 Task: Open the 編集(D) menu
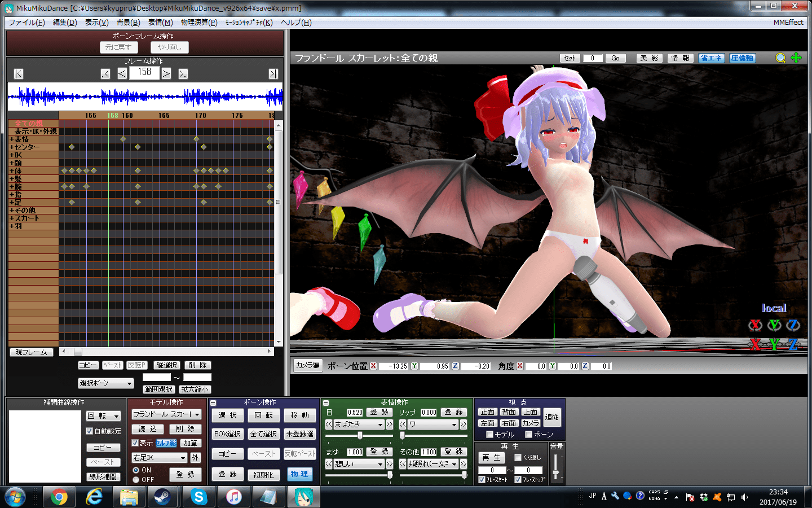65,23
